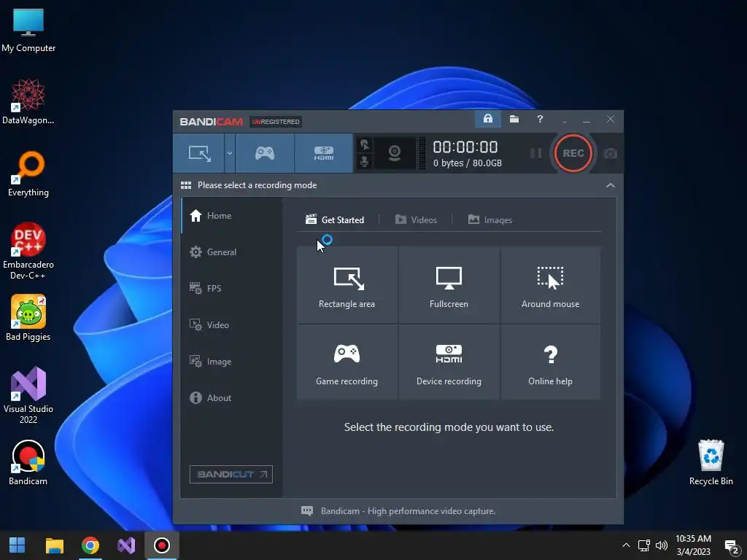
Task: Start recording with the REC button
Action: [x=573, y=153]
